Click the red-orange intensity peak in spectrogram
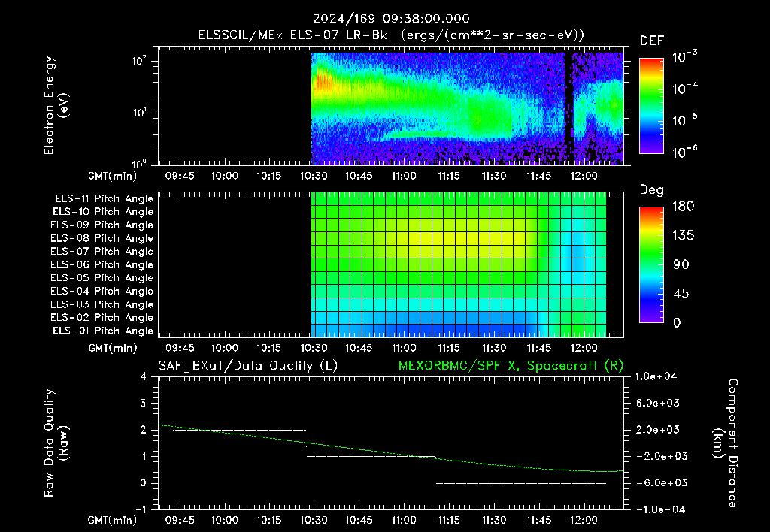Viewport: 770px width, 532px height. pos(322,80)
